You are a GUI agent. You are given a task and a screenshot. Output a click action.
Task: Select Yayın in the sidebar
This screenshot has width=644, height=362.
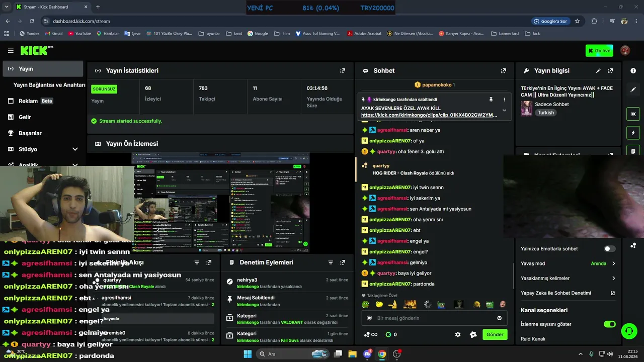[43, 69]
